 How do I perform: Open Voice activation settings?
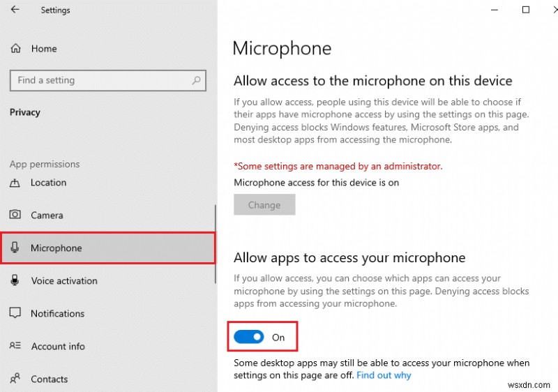click(64, 280)
